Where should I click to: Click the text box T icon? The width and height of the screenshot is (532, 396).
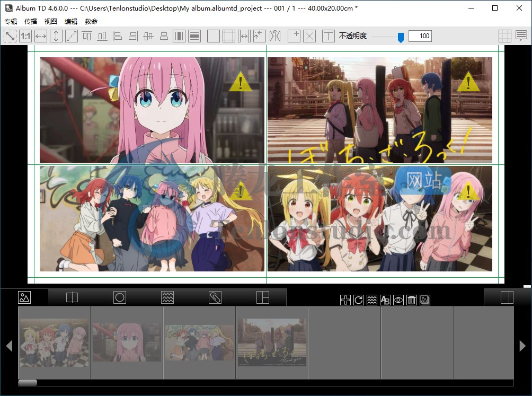[329, 36]
